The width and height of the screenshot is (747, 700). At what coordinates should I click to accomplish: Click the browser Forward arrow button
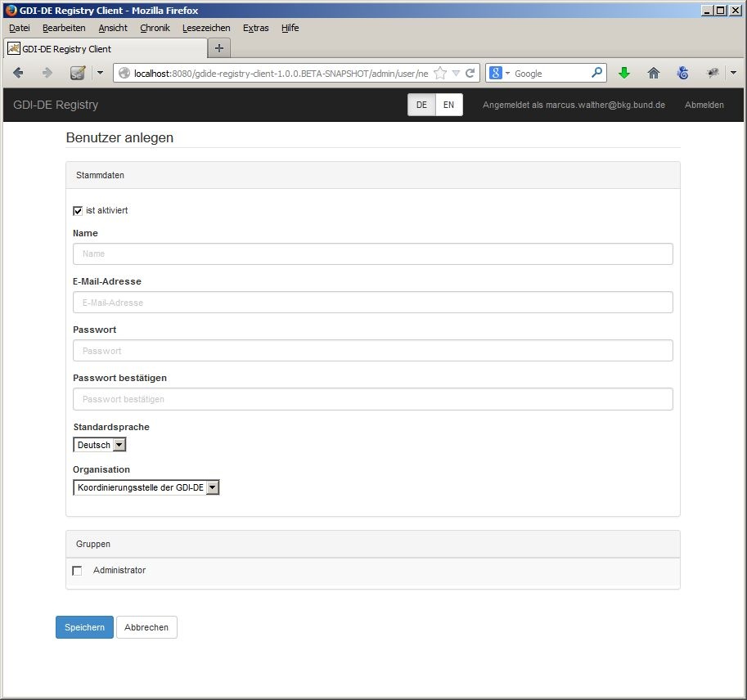click(47, 73)
